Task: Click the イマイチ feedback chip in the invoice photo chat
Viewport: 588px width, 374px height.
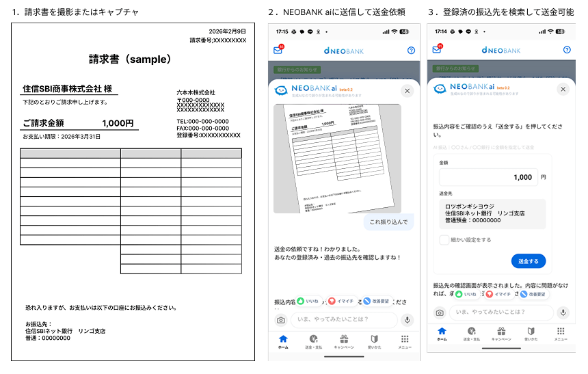Action: coord(340,301)
